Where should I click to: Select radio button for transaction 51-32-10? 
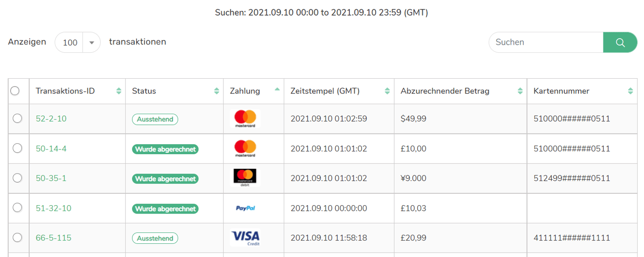tap(17, 207)
